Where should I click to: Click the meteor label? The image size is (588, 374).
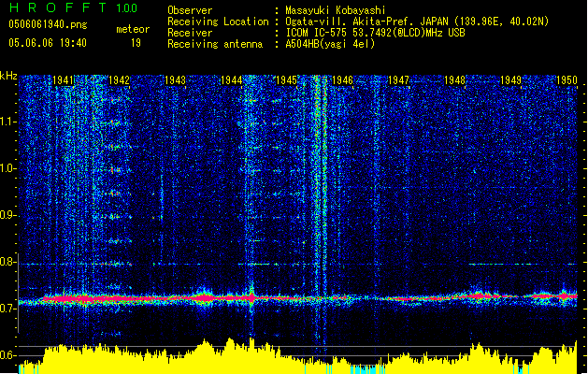click(x=132, y=29)
